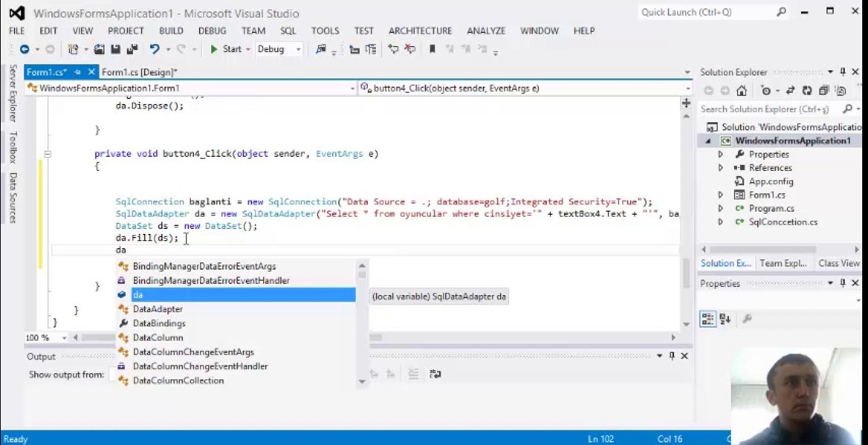The image size is (868, 445).
Task: Click the uncomment lines toolbar icon
Action: 410,49
